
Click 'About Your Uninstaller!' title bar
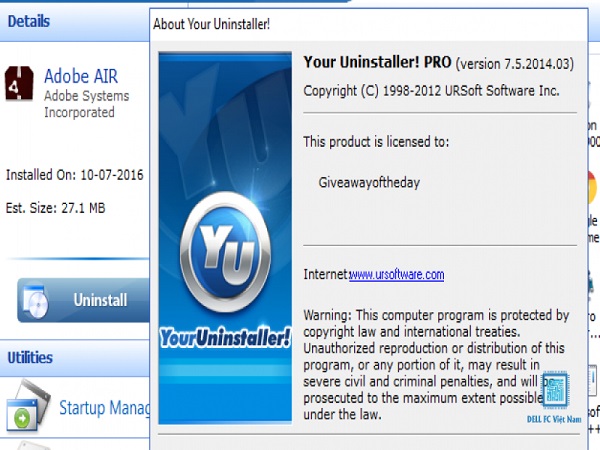368,24
